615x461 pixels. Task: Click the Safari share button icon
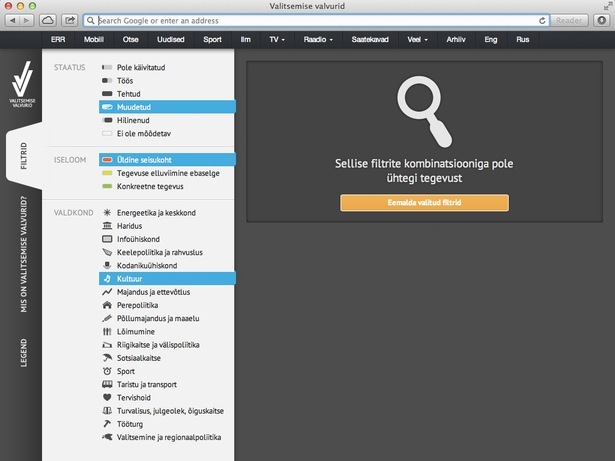pyautogui.click(x=70, y=20)
